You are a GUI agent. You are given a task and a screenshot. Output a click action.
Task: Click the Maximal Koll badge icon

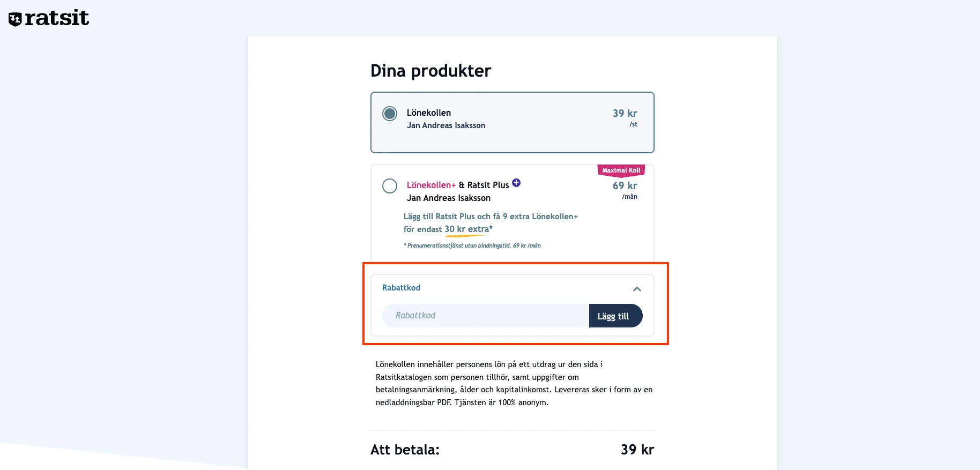pyautogui.click(x=620, y=170)
